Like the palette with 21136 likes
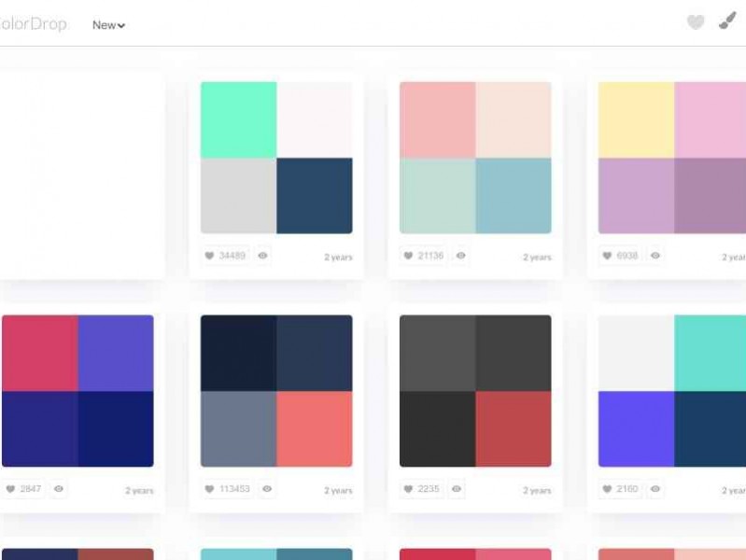The width and height of the screenshot is (746, 560). pos(423,256)
